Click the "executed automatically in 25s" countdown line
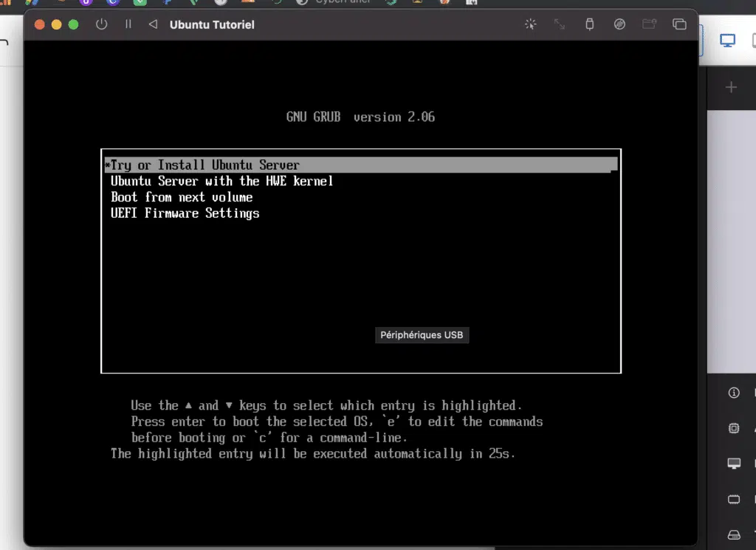 (313, 453)
